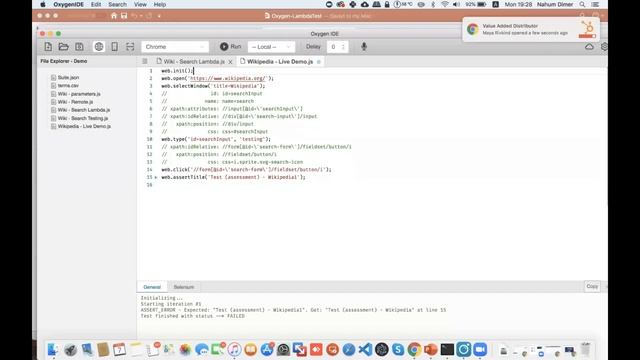Click the home icon in background window
640x360 pixels.
[114, 16]
